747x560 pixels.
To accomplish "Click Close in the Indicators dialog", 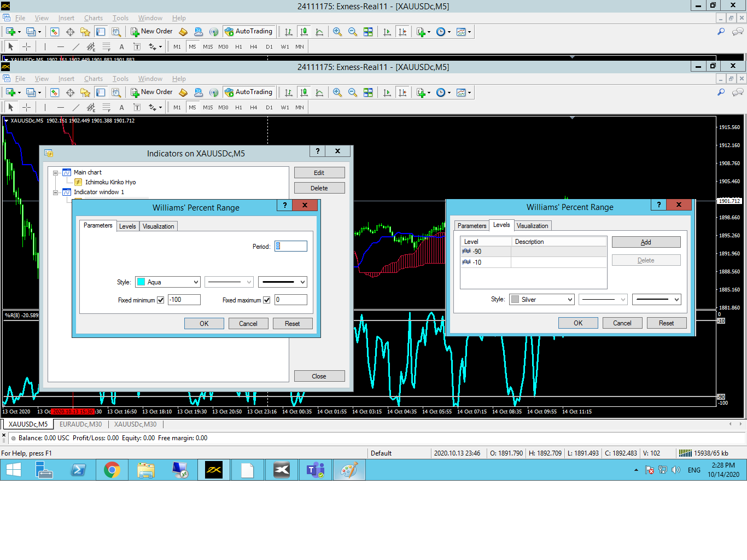I will click(x=319, y=376).
